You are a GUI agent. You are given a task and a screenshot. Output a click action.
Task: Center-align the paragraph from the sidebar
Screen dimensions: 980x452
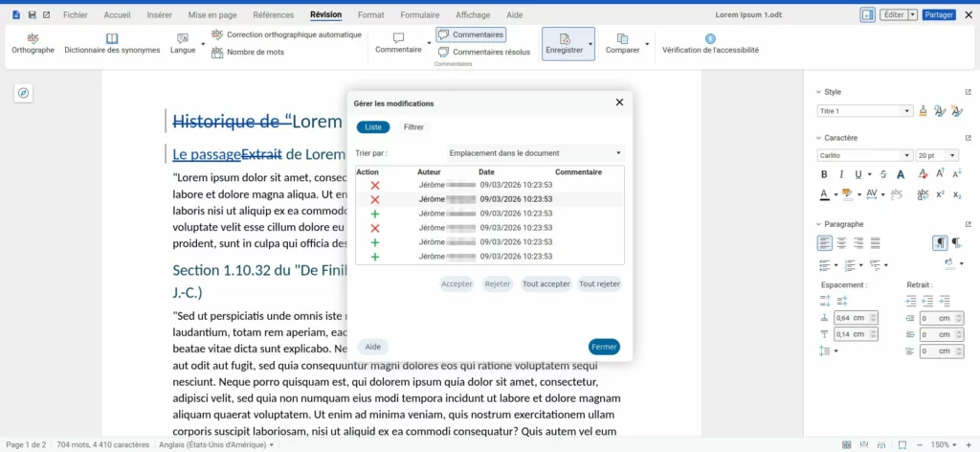point(841,243)
